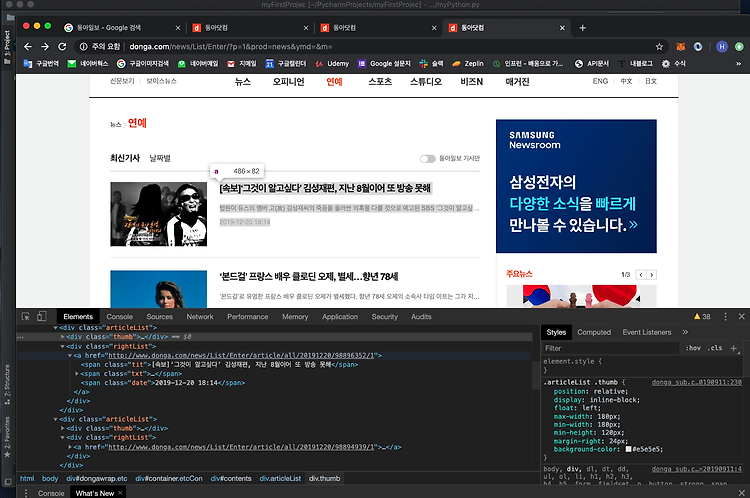Open donga_sub.c stylesheet link for .thumb rule
750x498 pixels.
point(696,382)
